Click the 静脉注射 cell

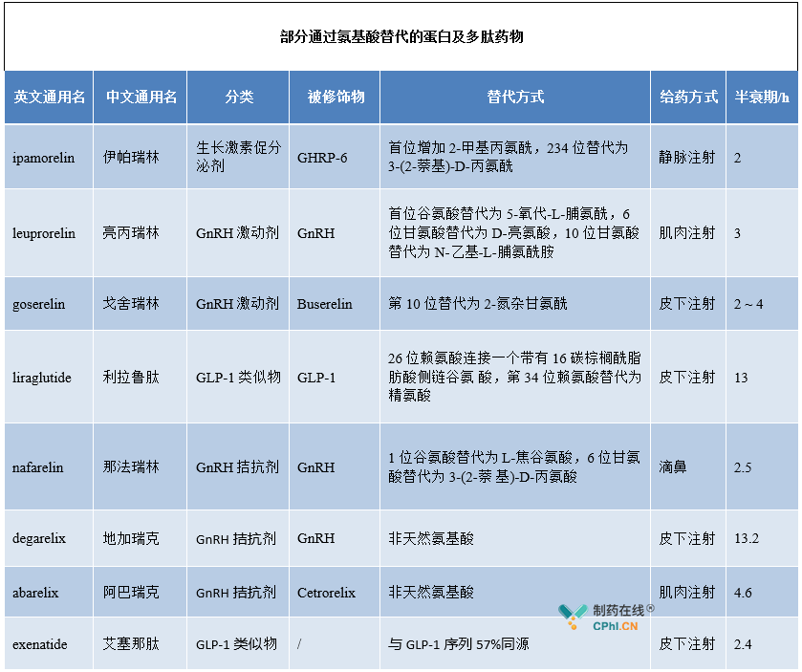pyautogui.click(x=687, y=157)
